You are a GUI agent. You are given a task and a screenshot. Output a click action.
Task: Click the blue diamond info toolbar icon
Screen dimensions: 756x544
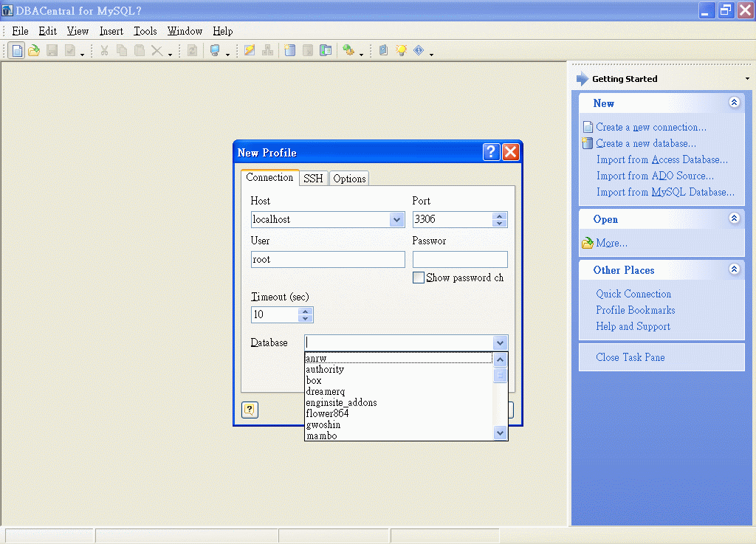pos(419,50)
